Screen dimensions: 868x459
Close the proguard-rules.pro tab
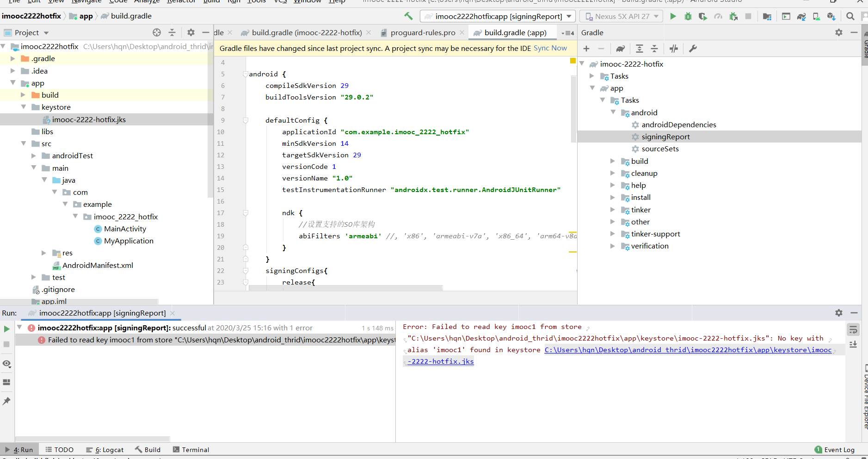click(462, 32)
